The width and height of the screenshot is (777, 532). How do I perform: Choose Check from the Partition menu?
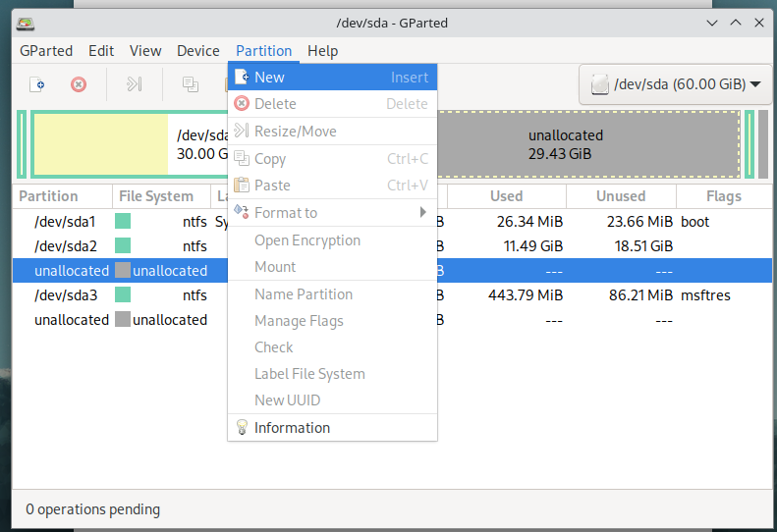pos(332,347)
